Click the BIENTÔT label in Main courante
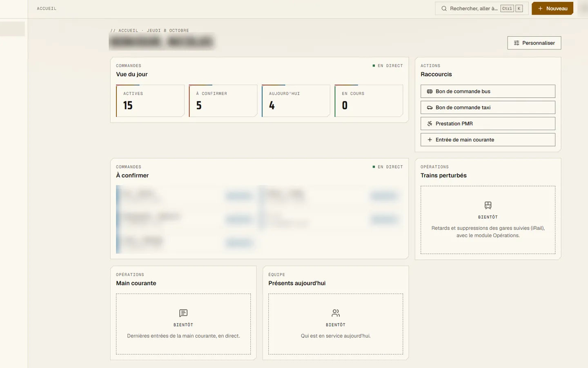The image size is (588, 368). (183, 325)
